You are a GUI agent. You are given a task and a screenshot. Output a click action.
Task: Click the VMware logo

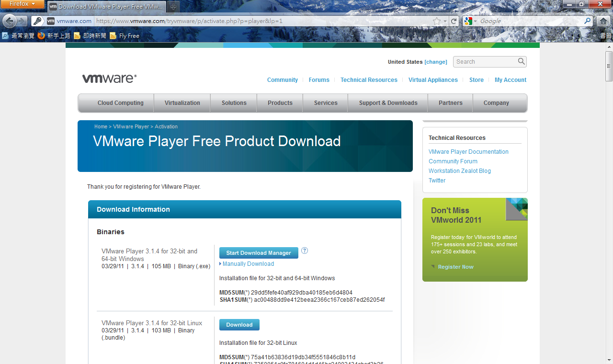point(109,79)
